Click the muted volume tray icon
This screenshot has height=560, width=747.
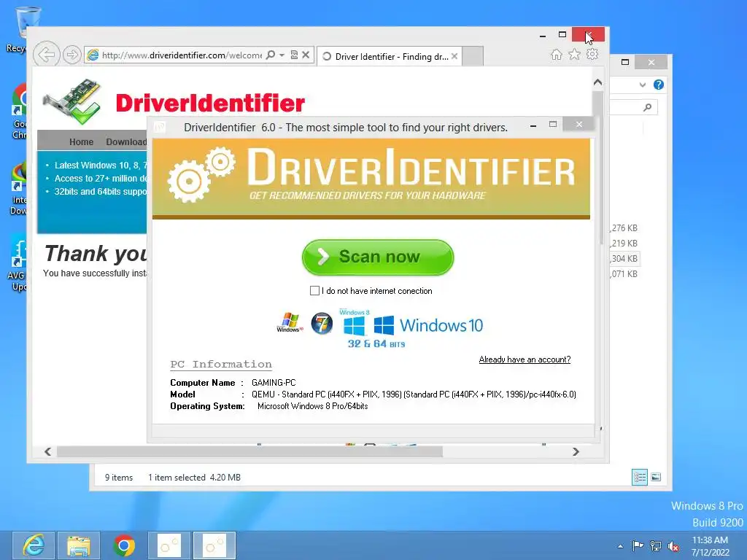[673, 546]
